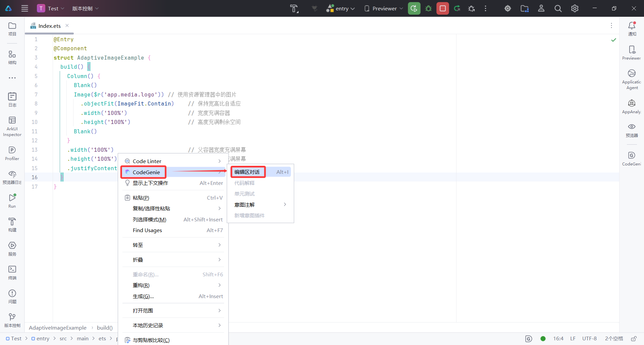
Task: Stop the running app with the red button
Action: coord(443,8)
